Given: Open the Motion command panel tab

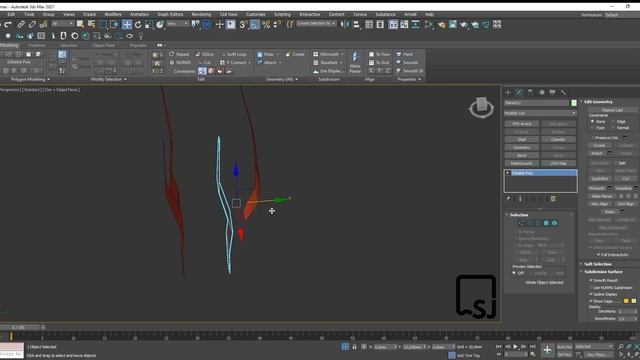Looking at the screenshot, I should coord(542,92).
